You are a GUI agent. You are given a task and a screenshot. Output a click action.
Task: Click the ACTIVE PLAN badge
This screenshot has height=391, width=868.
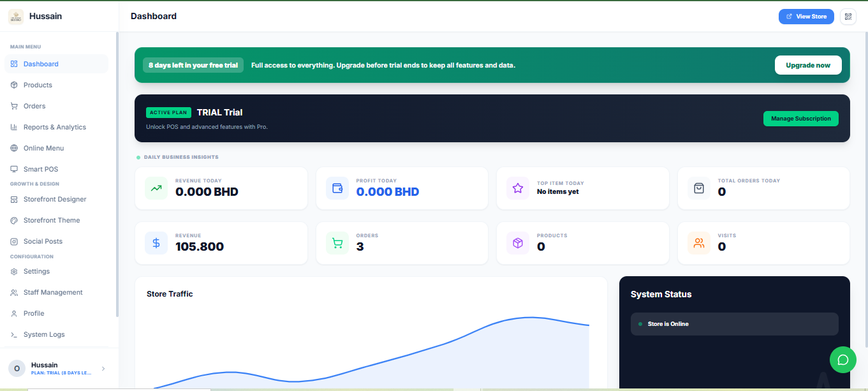point(168,112)
